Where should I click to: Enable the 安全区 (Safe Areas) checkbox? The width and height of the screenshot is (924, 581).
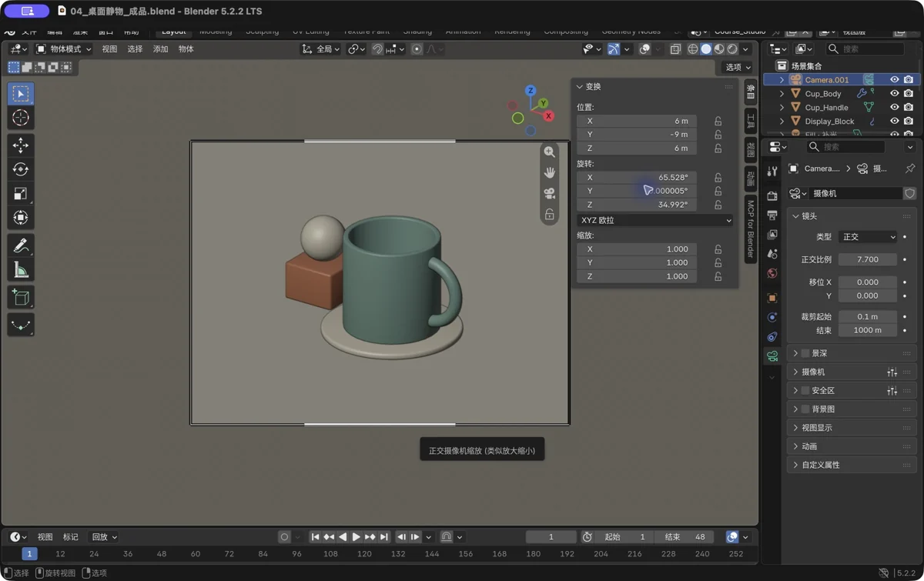coord(805,391)
